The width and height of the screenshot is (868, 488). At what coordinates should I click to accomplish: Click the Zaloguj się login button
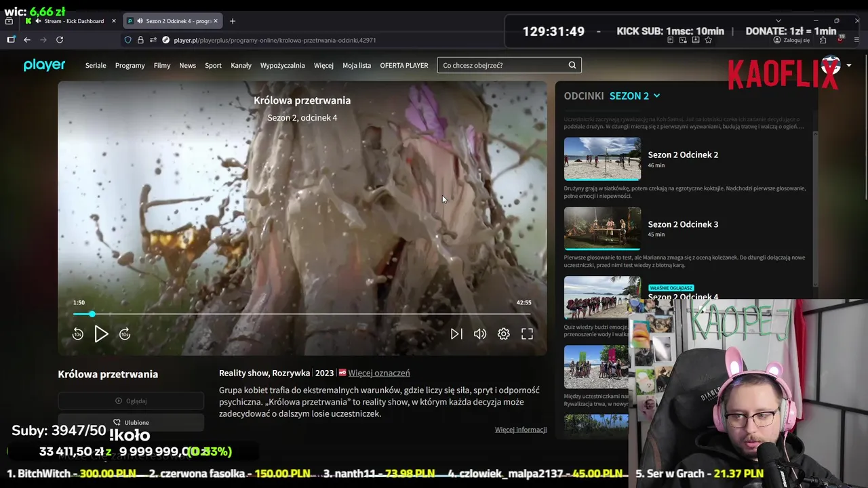tap(791, 40)
